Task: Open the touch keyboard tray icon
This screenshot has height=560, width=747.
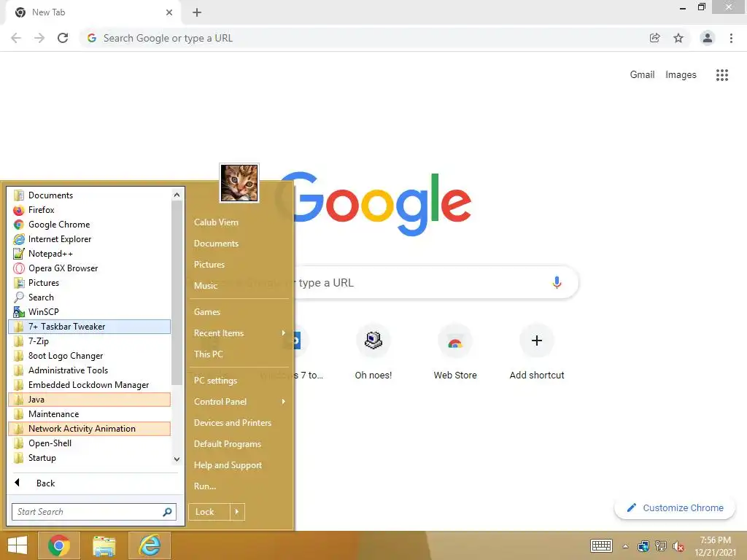Action: coord(601,546)
